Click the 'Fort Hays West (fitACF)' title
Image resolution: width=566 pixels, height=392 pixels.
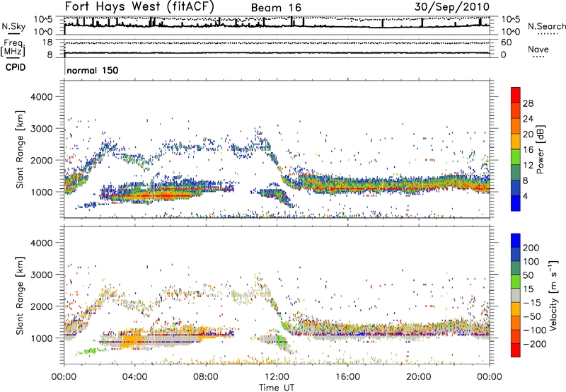[x=139, y=6]
